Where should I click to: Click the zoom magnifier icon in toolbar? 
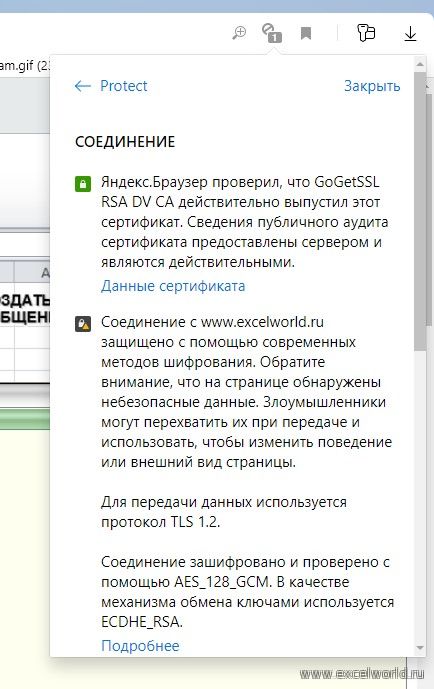(x=239, y=33)
